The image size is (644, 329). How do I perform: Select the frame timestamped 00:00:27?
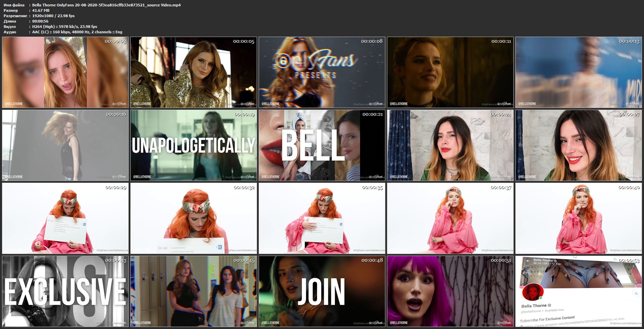(578, 145)
